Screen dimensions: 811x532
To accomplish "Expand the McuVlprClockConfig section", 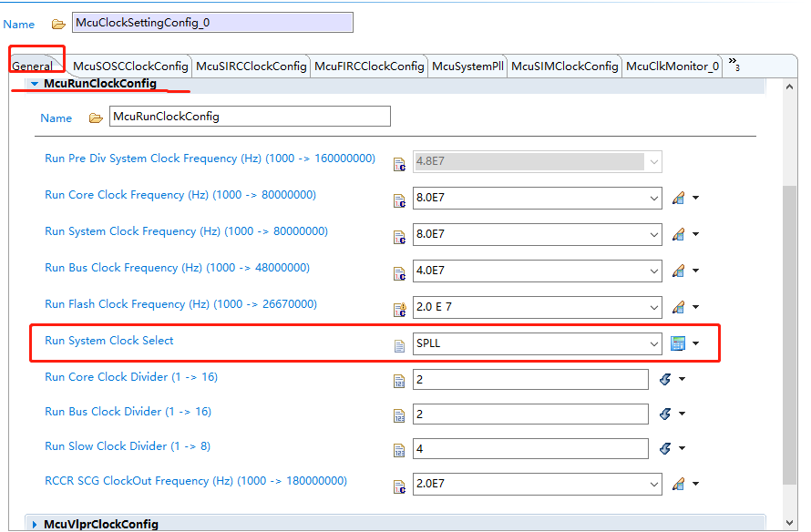I will pyautogui.click(x=35, y=525).
